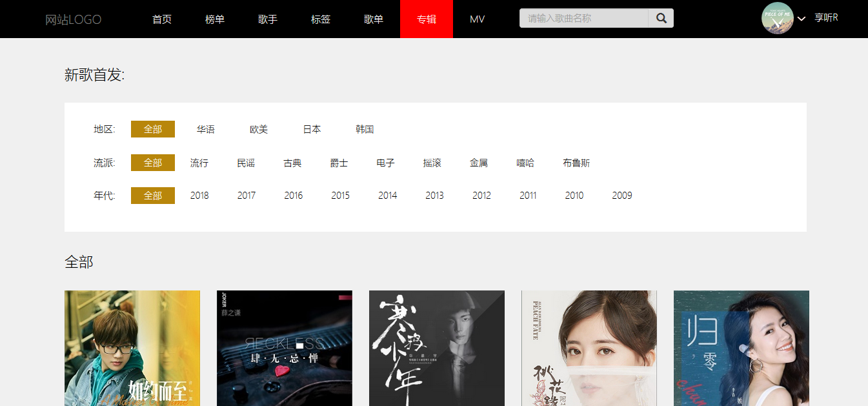Open the 肆无忌惮 Reckless album cover
The width and height of the screenshot is (868, 406).
point(285,348)
